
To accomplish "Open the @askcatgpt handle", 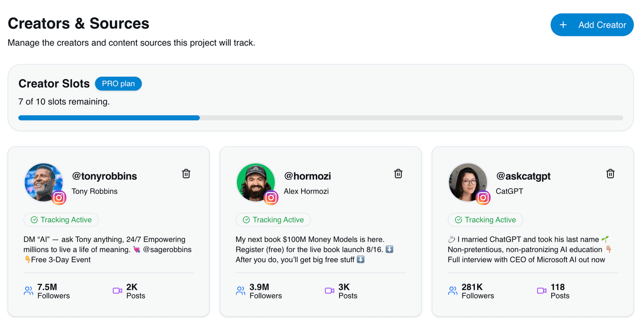I will click(x=523, y=176).
